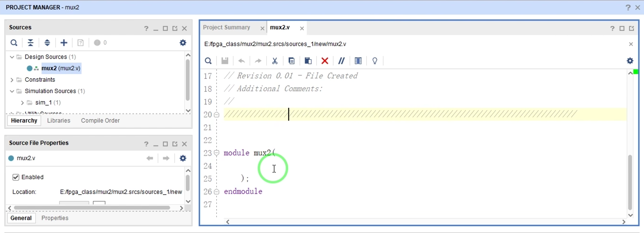Maximize the editor pane
The image size is (644, 233).
[x=622, y=29]
